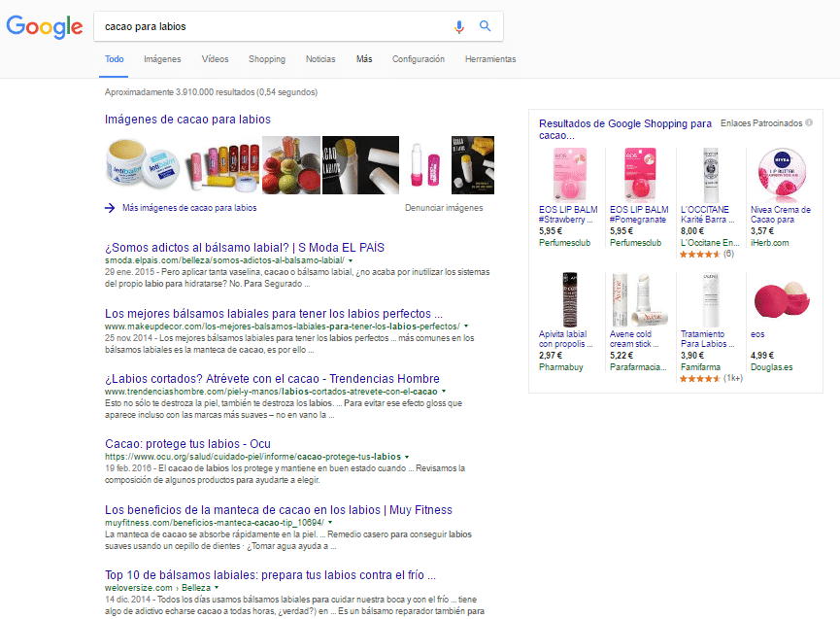840x619 pixels.
Task: Open L'OCCITANE Karité Barra product link
Action: (x=707, y=215)
